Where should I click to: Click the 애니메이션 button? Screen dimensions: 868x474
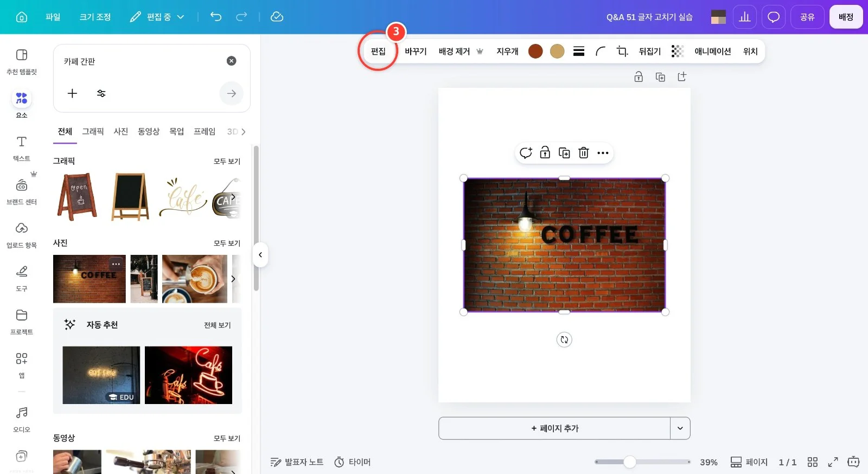[x=713, y=51]
